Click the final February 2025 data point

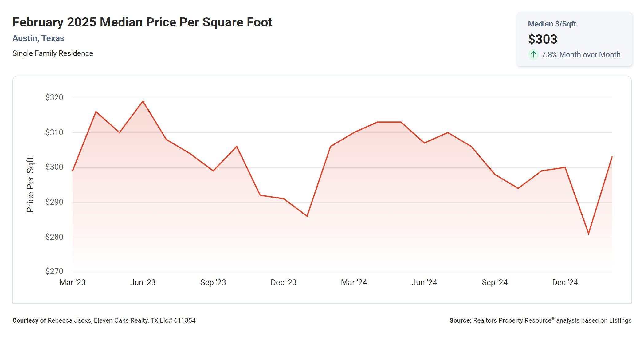pyautogui.click(x=612, y=157)
